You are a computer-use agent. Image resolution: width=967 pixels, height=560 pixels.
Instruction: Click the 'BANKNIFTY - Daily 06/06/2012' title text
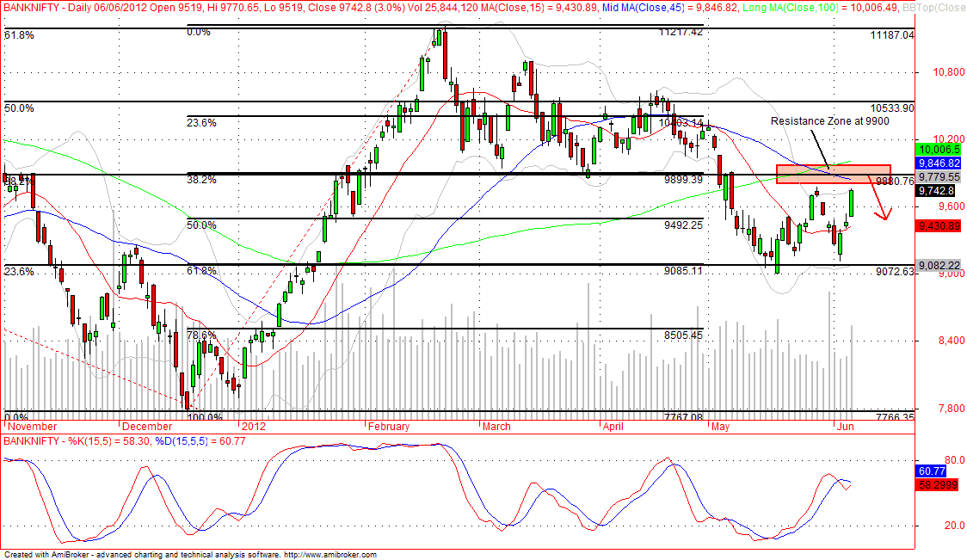click(x=76, y=8)
